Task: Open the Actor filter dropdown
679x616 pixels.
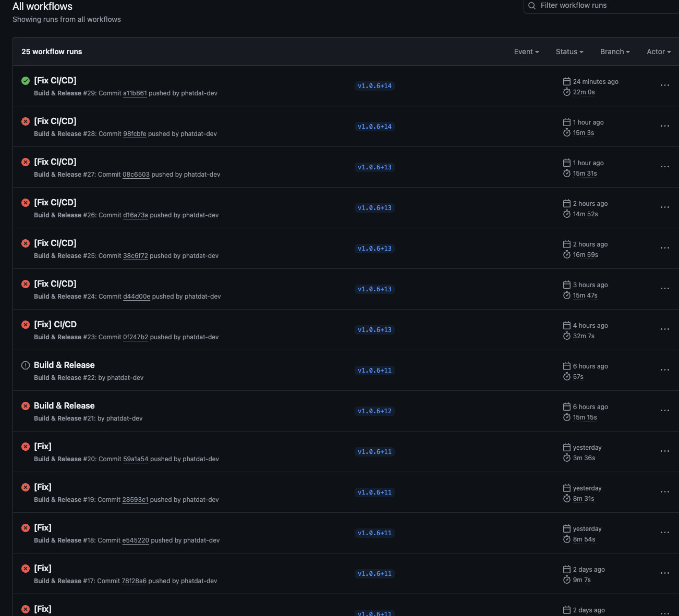Action: [658, 52]
